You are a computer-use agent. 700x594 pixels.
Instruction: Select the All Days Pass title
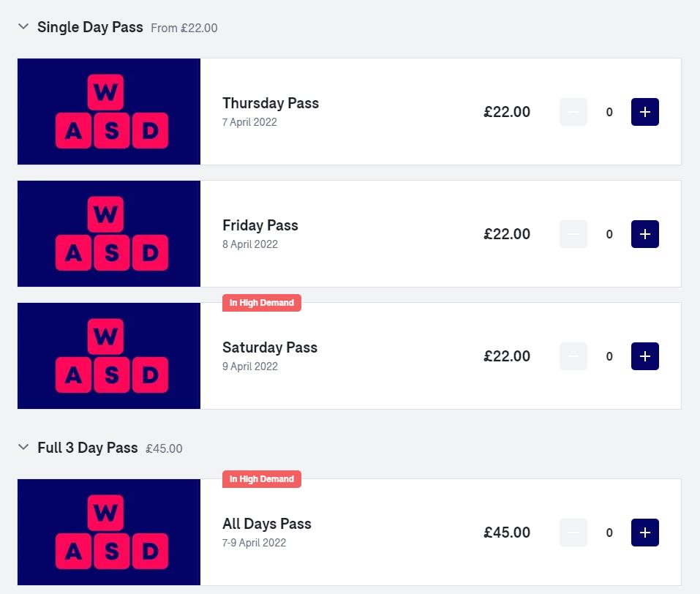click(x=267, y=524)
